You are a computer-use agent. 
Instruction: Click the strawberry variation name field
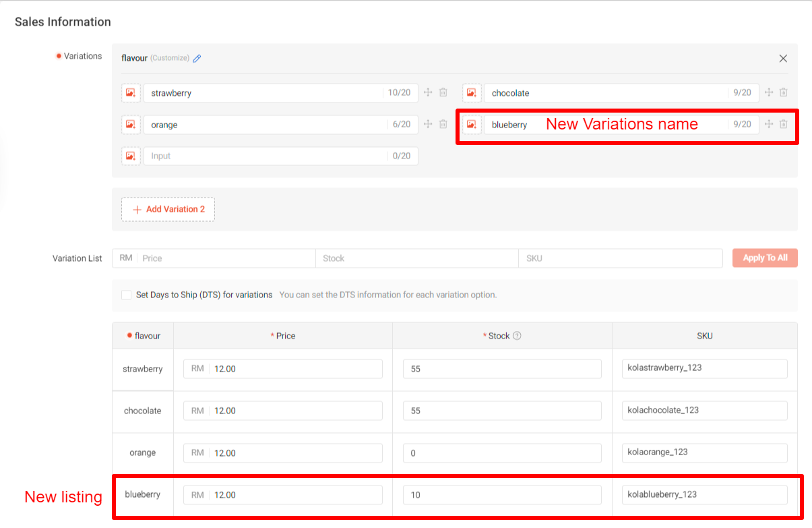281,93
